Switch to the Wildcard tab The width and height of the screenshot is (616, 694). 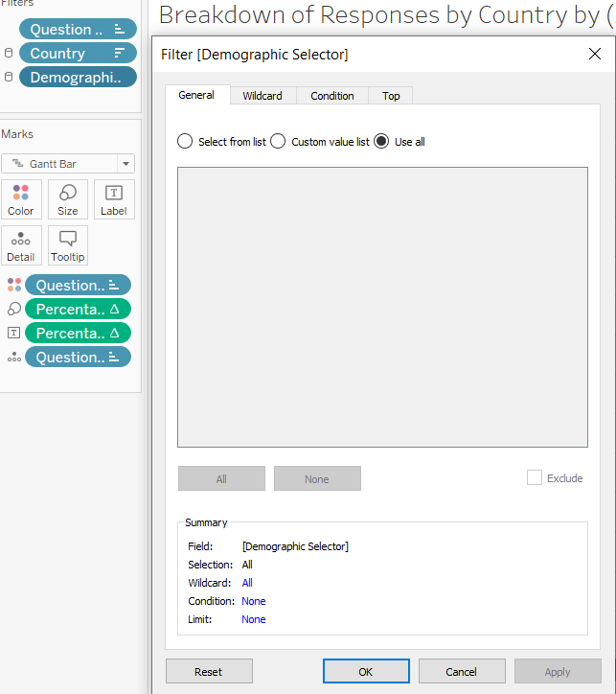(262, 96)
